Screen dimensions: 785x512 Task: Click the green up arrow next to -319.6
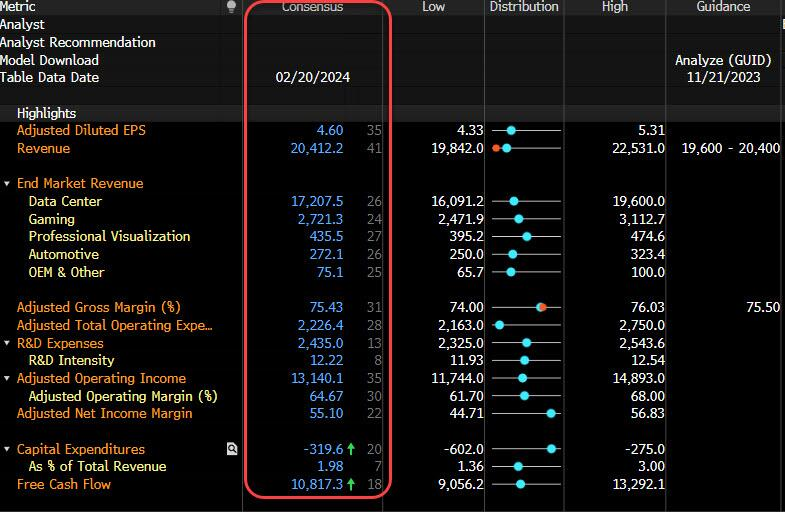pyautogui.click(x=351, y=449)
